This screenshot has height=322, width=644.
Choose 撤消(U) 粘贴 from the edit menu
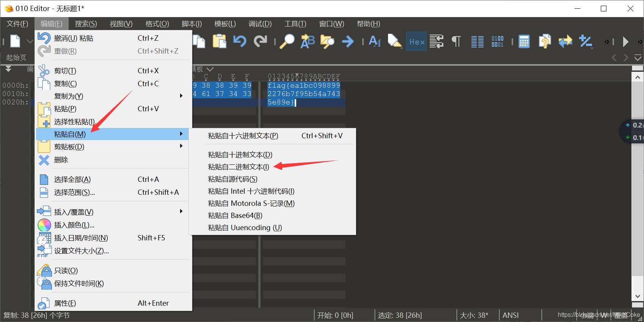point(113,38)
